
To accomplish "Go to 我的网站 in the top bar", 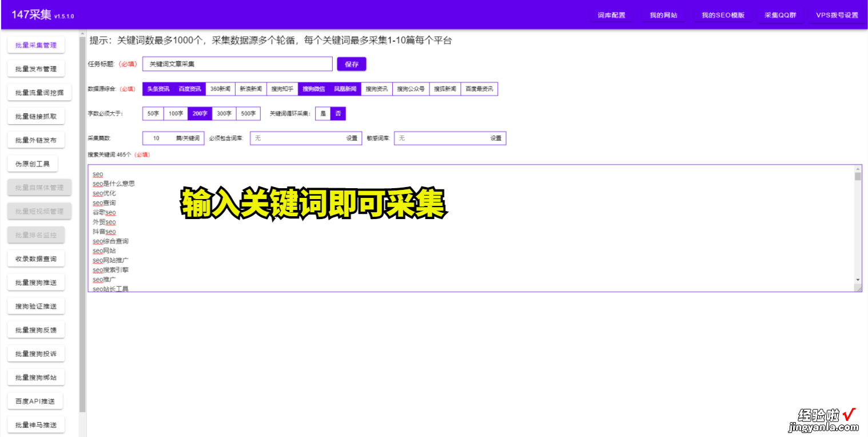I will [x=663, y=15].
